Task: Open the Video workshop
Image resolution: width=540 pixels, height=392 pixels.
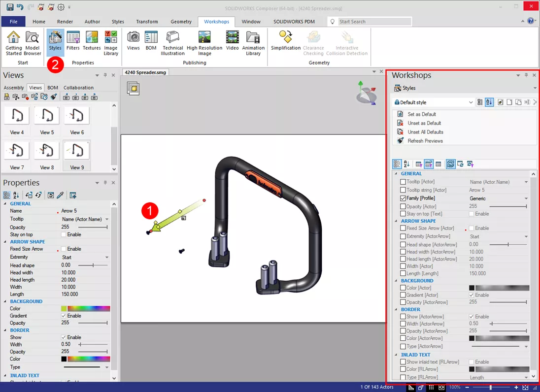Action: [233, 40]
